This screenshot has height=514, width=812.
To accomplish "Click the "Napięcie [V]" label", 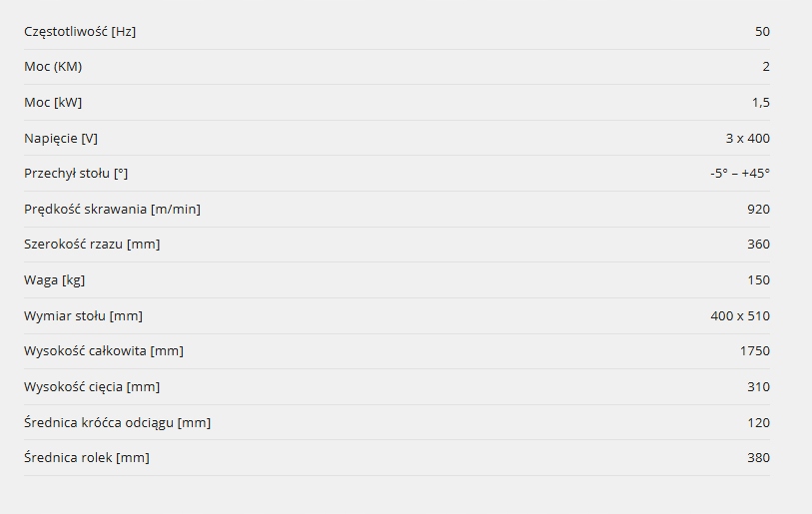I will [x=61, y=138].
